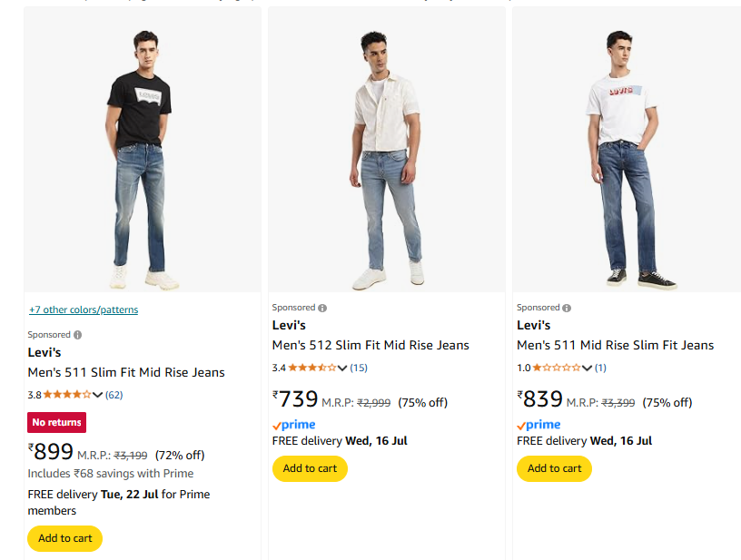Add ₹739 512 Slim Fit jeans to cart
741x560 pixels.
pos(310,468)
